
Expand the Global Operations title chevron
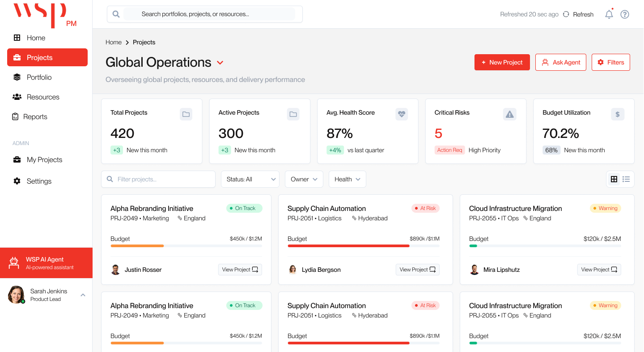(x=220, y=63)
